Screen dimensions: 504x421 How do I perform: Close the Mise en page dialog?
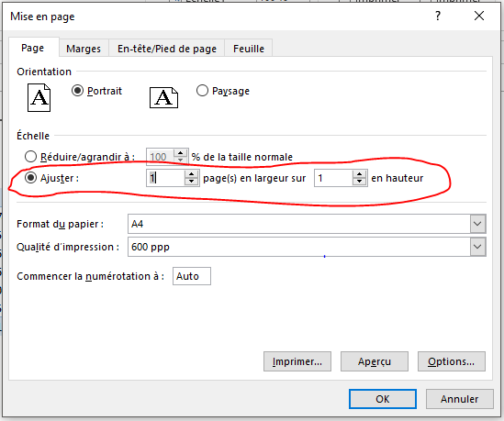coord(479,16)
